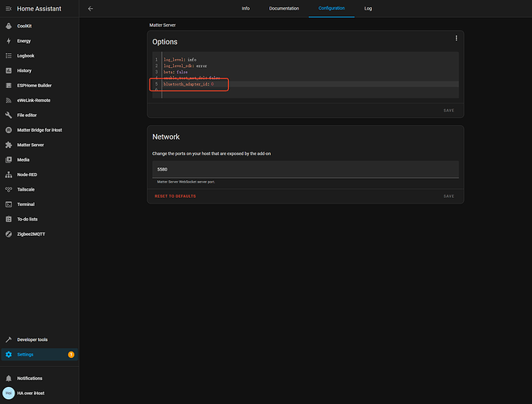Click the Matter Server puzzle icon
The width and height of the screenshot is (532, 404).
8,145
